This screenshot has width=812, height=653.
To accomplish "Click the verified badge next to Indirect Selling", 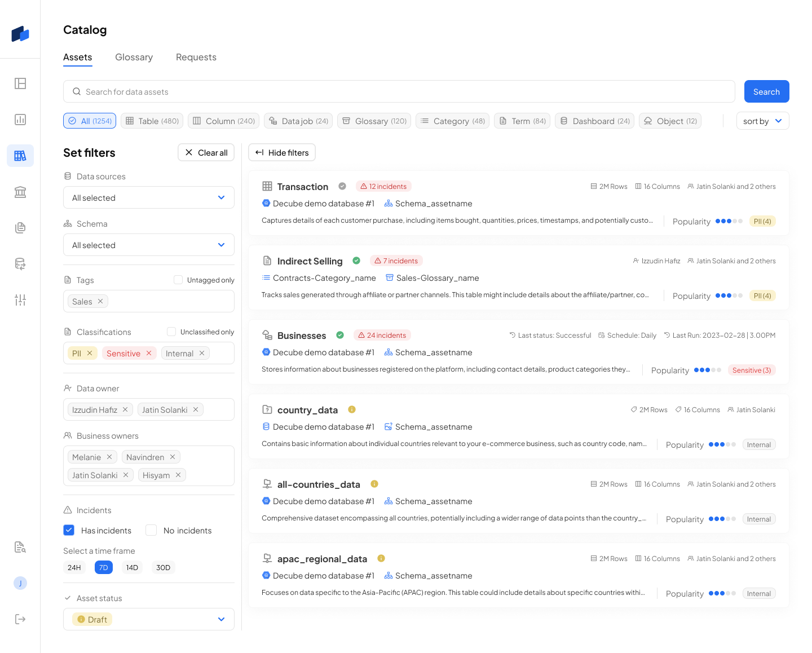I will click(x=356, y=261).
